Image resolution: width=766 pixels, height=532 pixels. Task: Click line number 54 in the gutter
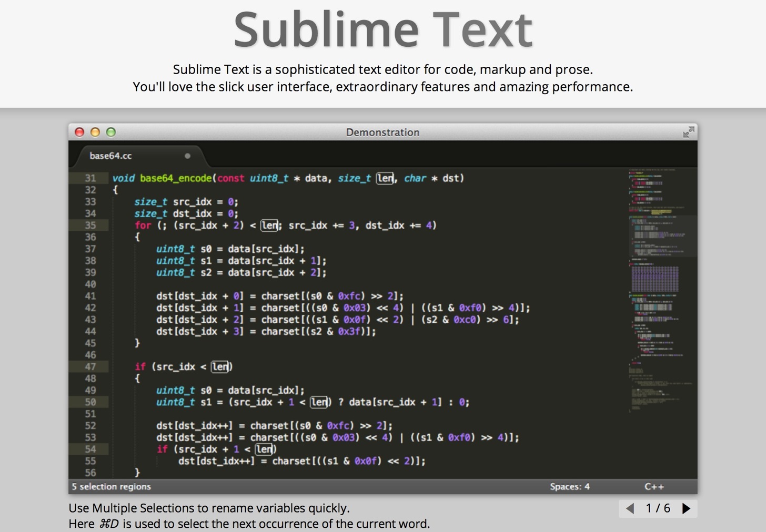[90, 449]
